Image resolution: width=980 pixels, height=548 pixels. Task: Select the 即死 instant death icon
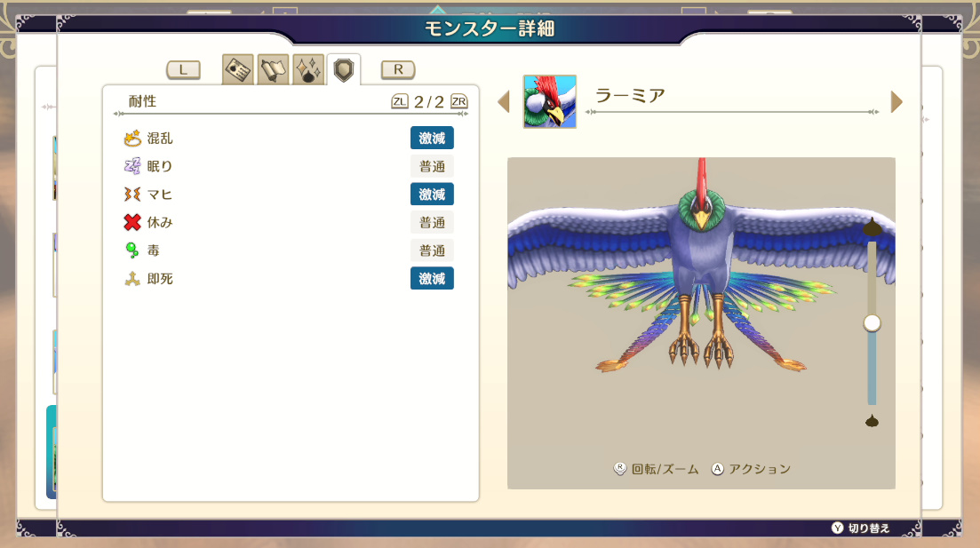[x=131, y=279]
